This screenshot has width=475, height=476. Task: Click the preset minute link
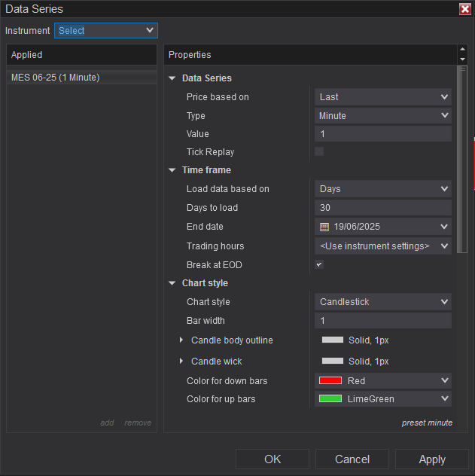pyautogui.click(x=427, y=423)
